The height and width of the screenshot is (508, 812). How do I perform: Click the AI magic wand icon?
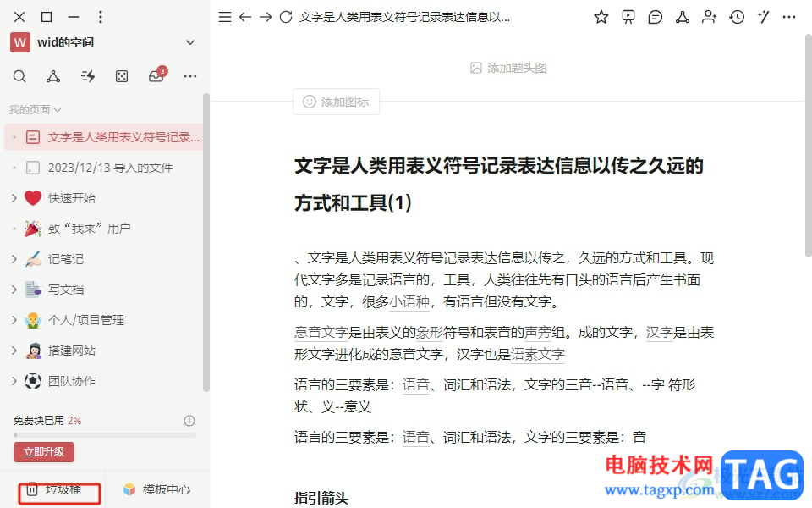763,17
